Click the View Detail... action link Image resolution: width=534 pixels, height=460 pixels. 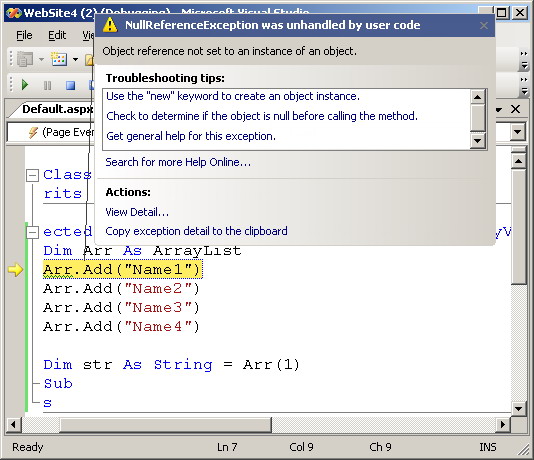point(137,212)
